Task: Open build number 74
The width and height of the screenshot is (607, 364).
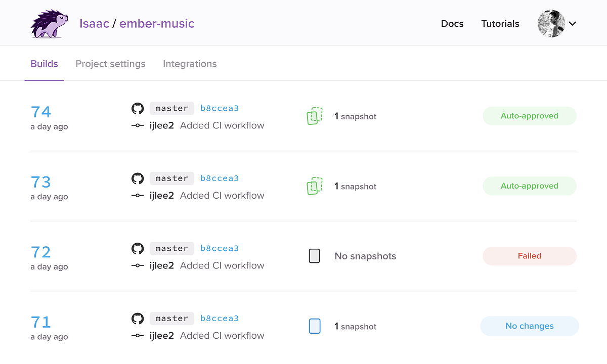Action: pos(41,111)
